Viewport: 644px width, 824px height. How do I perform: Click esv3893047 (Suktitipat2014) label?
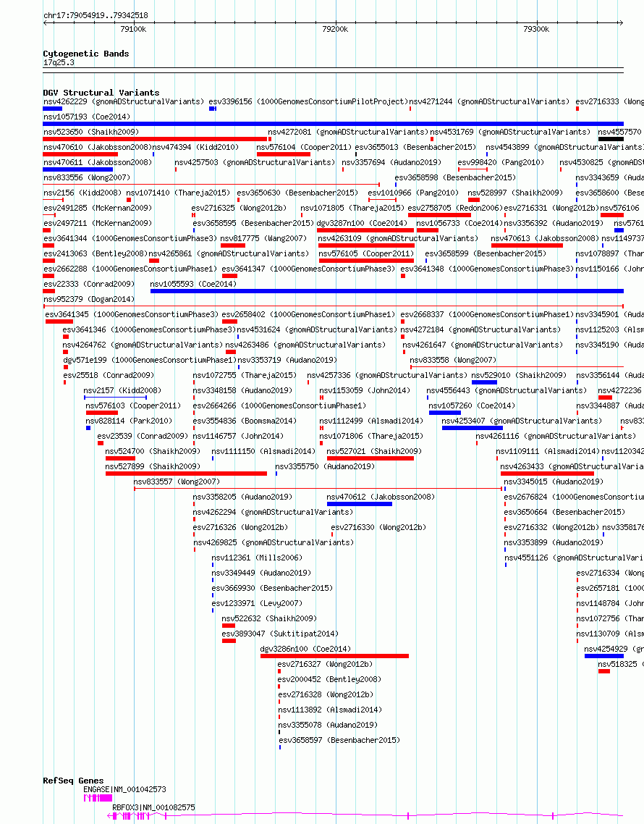tap(281, 635)
